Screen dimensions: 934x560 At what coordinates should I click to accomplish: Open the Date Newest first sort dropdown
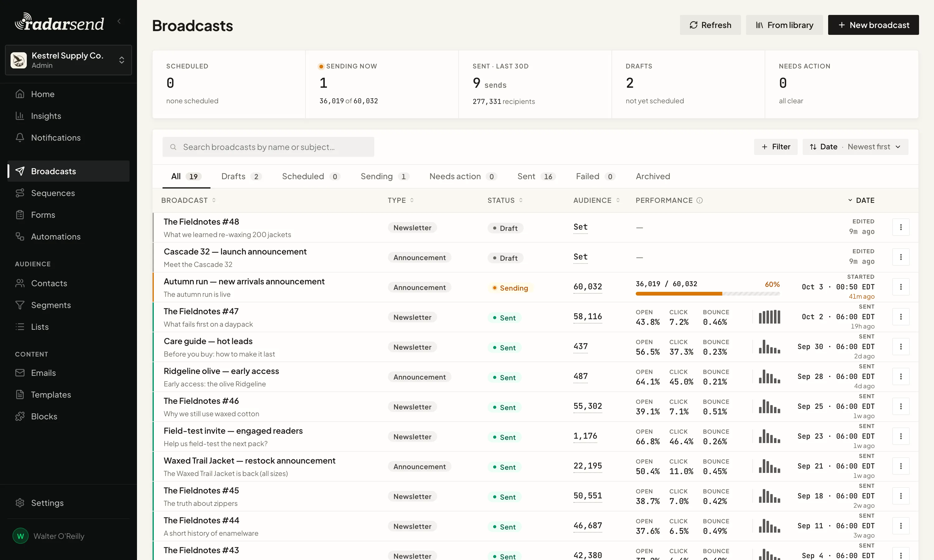click(855, 147)
